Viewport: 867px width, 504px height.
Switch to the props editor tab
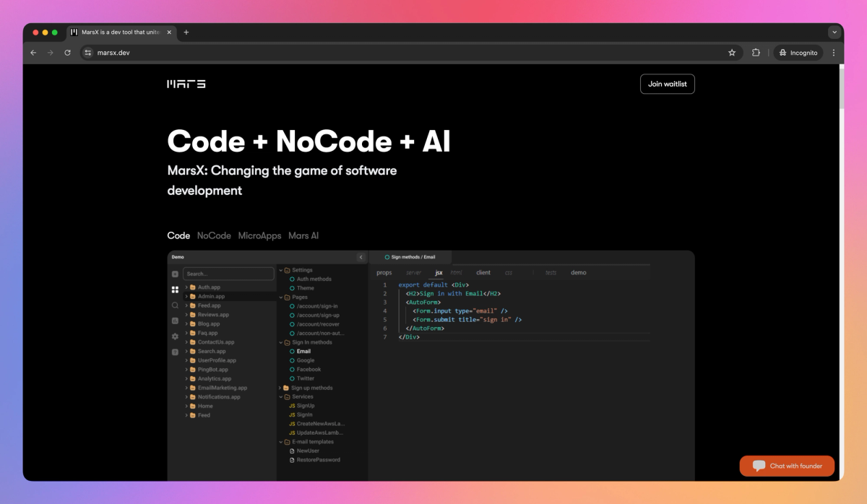pos(384,273)
